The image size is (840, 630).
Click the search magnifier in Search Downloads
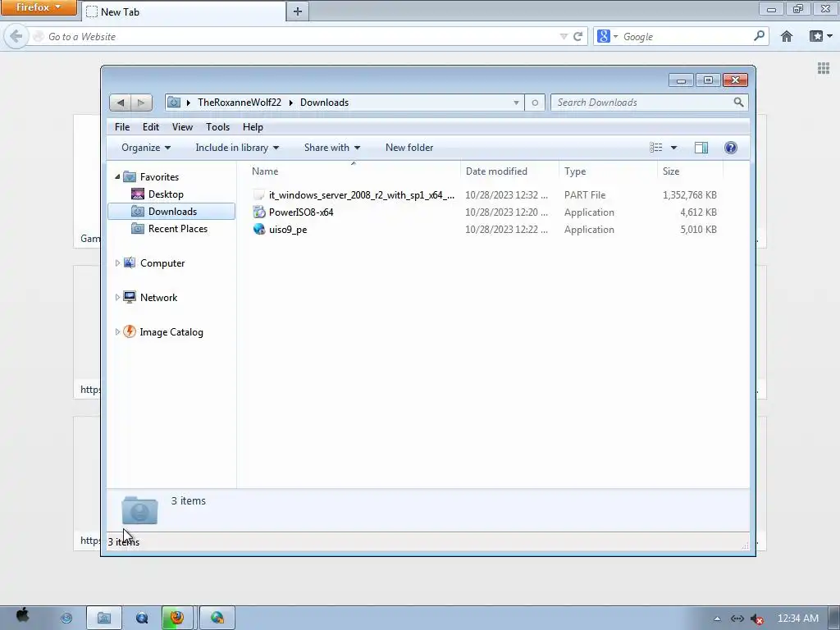(738, 102)
